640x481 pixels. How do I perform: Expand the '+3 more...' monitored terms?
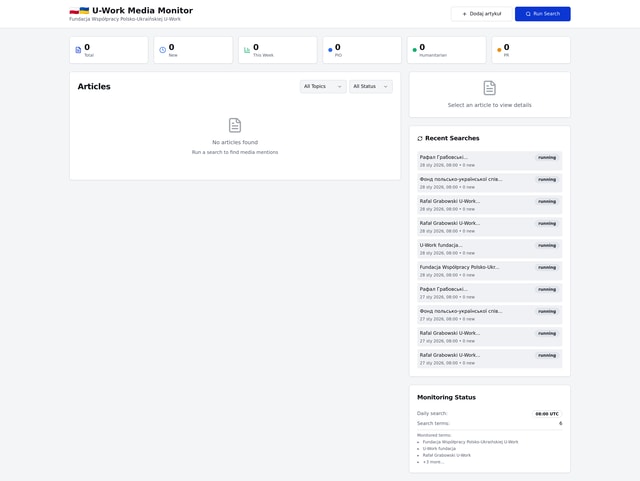click(433, 462)
